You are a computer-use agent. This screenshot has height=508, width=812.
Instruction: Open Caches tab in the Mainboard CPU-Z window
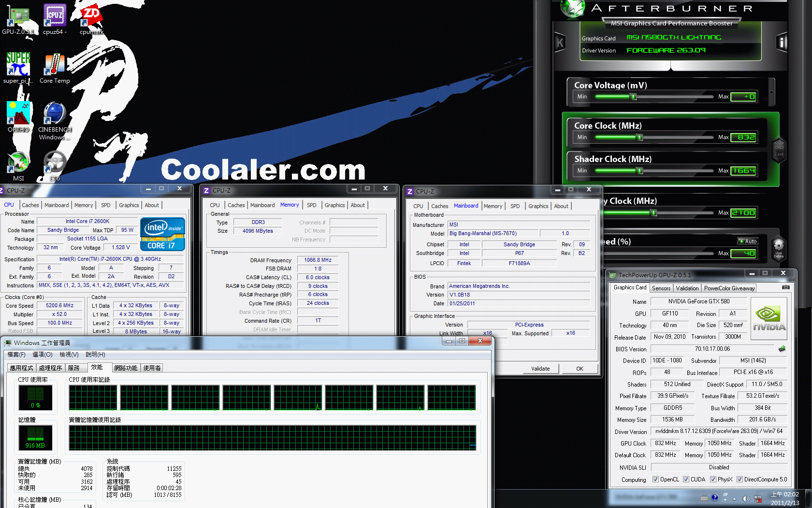440,206
